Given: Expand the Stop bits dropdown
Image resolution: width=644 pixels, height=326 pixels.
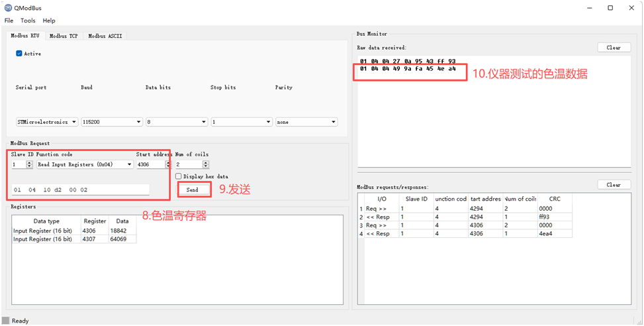Looking at the screenshot, I should tap(241, 122).
